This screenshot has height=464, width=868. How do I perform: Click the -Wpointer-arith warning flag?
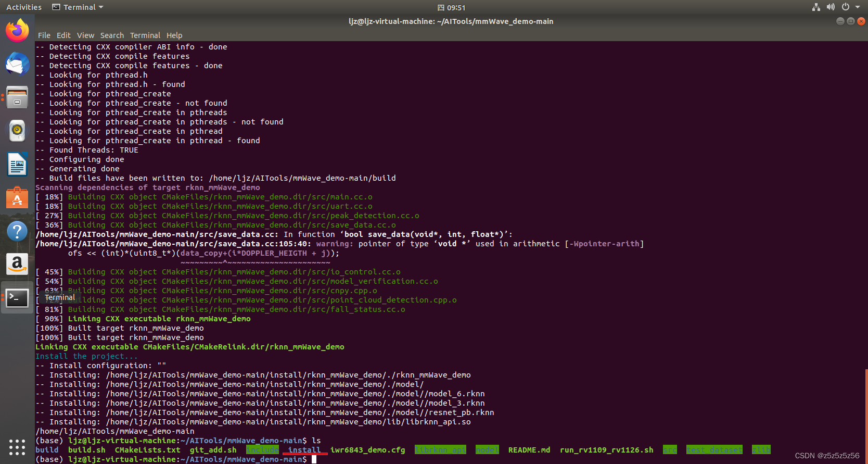[x=604, y=244]
